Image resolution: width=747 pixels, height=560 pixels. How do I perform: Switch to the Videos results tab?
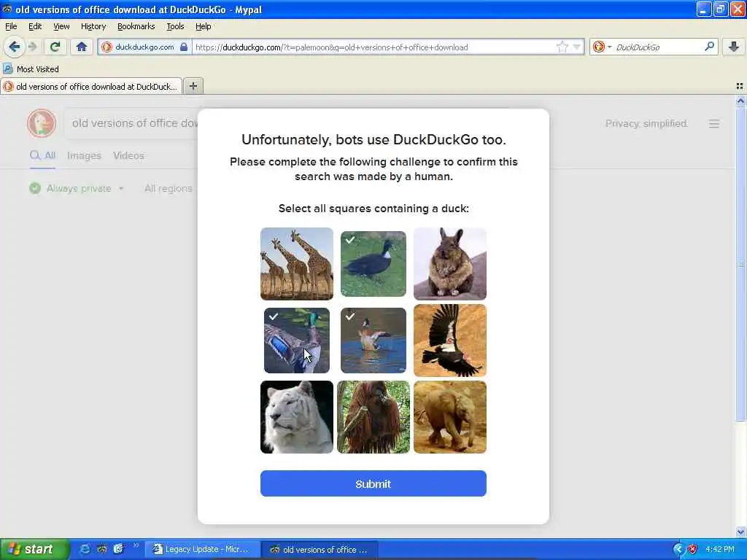128,156
